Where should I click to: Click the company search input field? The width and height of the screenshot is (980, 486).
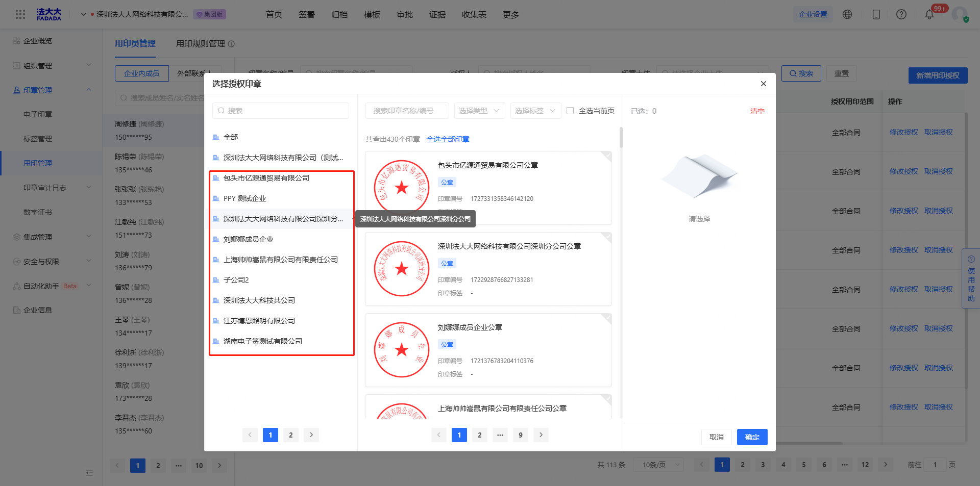point(281,111)
